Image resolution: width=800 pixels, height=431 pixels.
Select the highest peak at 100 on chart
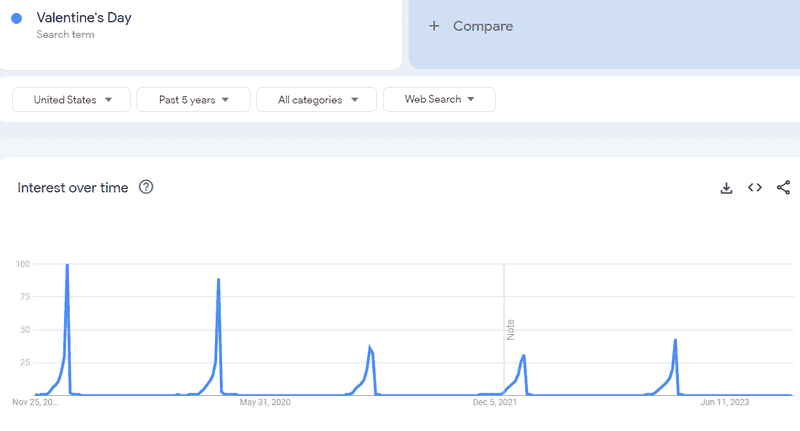point(67,265)
